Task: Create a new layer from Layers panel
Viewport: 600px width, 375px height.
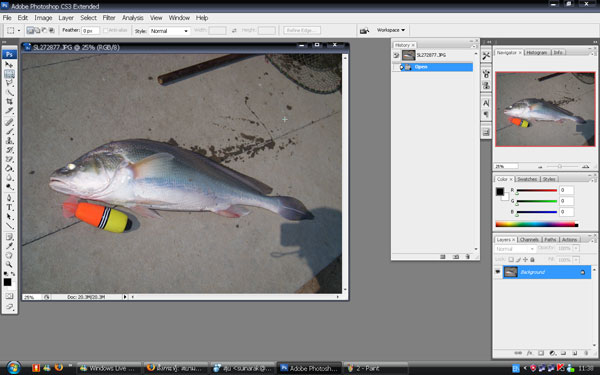Action: click(x=575, y=353)
